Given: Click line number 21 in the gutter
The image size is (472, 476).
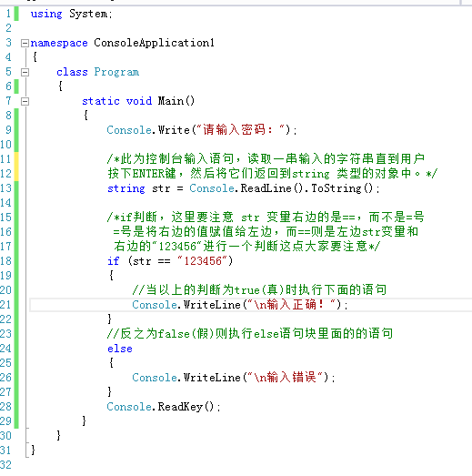Looking at the screenshot, I should click(x=5, y=305).
